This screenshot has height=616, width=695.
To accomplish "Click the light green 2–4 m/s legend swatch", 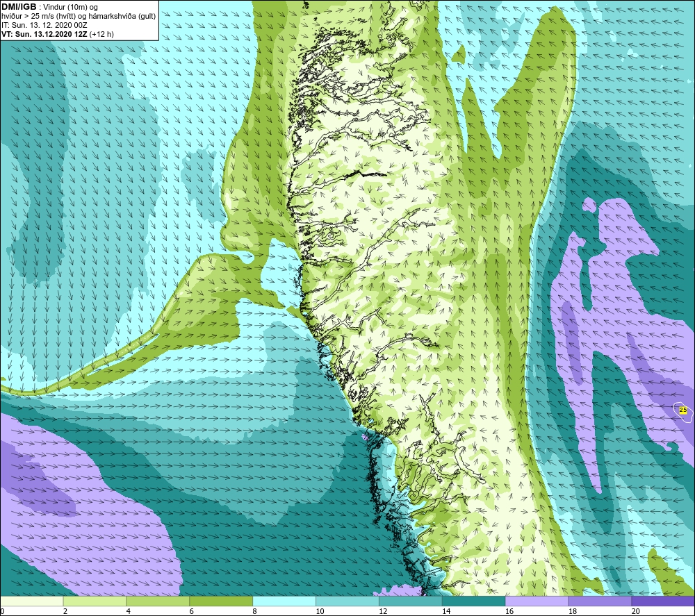I will coord(95,601).
